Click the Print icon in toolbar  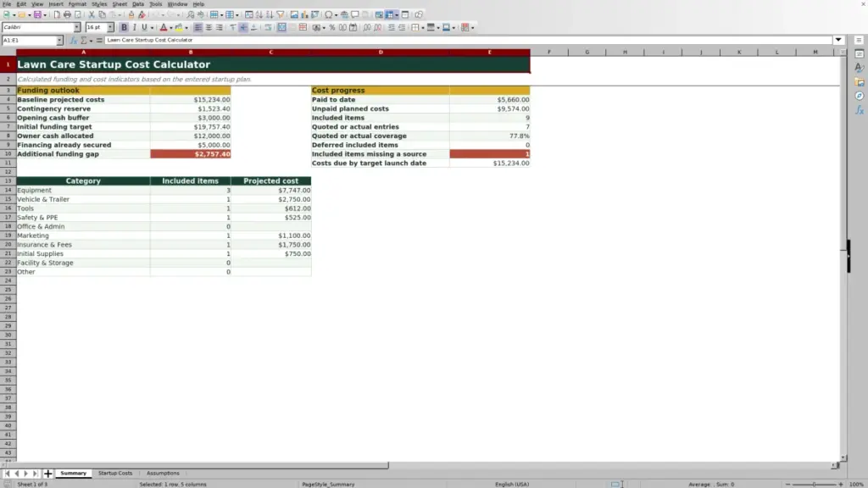pos(67,14)
